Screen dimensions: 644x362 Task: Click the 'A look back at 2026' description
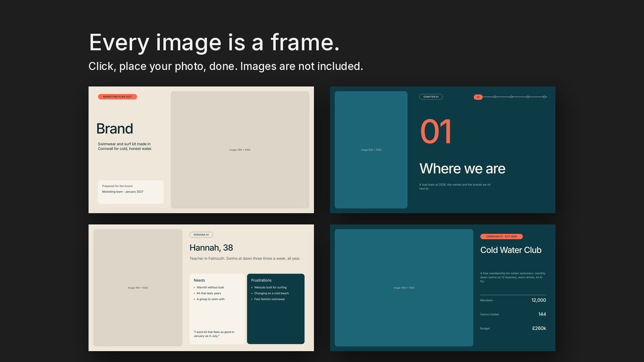click(x=455, y=187)
